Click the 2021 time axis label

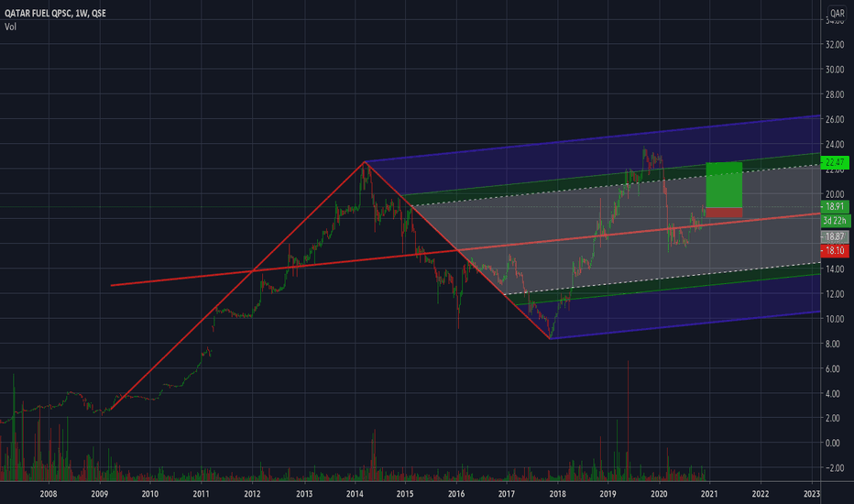coord(709,494)
